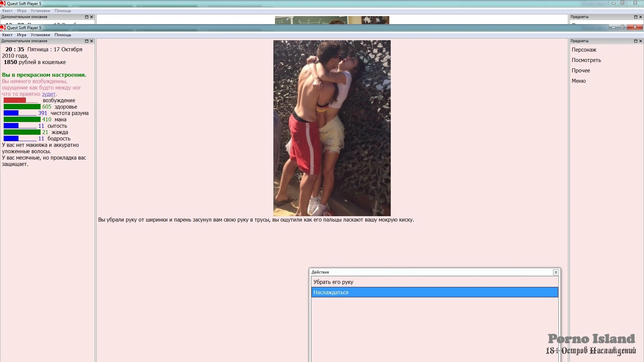Screen dimensions: 644x362
Task: Open the Установки menu in front window
Action: [x=40, y=35]
